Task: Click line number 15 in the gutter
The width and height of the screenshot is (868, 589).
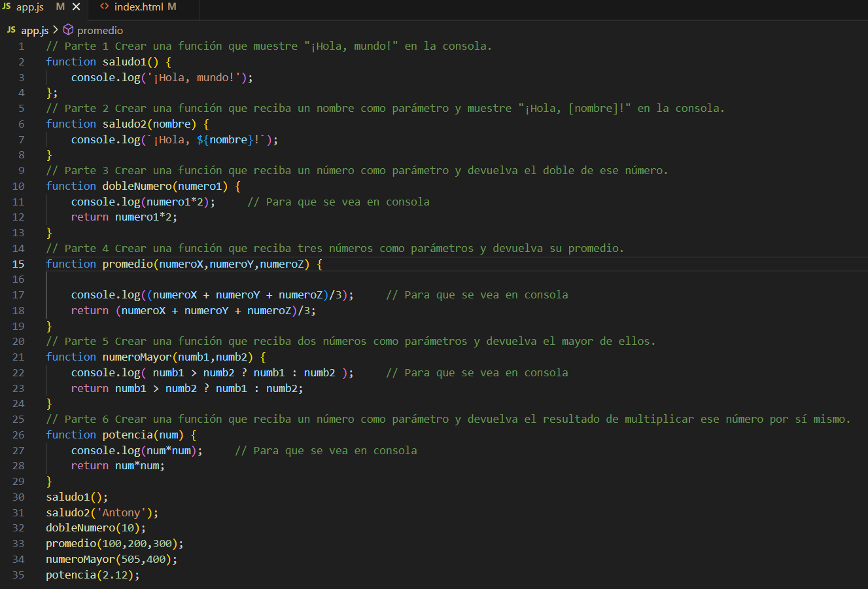Action: pyautogui.click(x=18, y=264)
